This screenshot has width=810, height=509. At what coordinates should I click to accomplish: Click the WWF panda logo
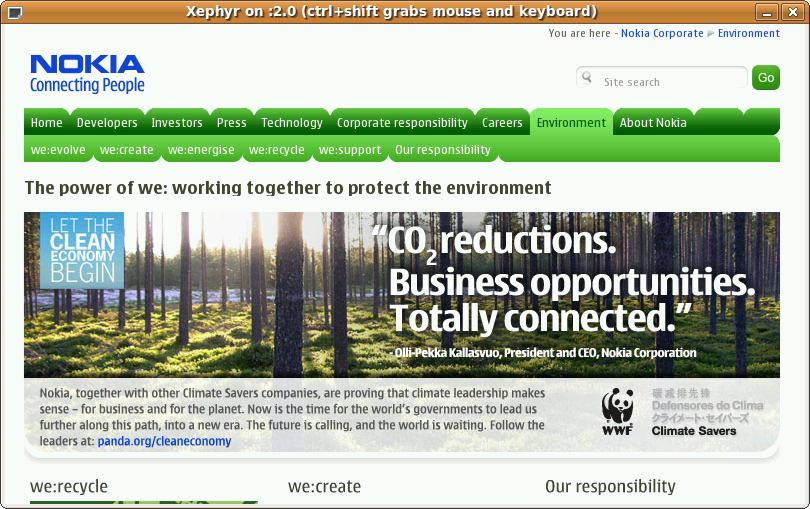617,411
